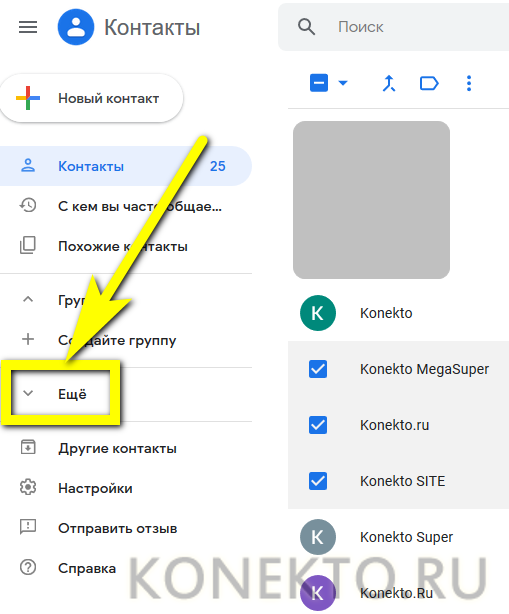The width and height of the screenshot is (509, 614).
Task: Open the selection dropdown arrow
Action: coord(343,83)
